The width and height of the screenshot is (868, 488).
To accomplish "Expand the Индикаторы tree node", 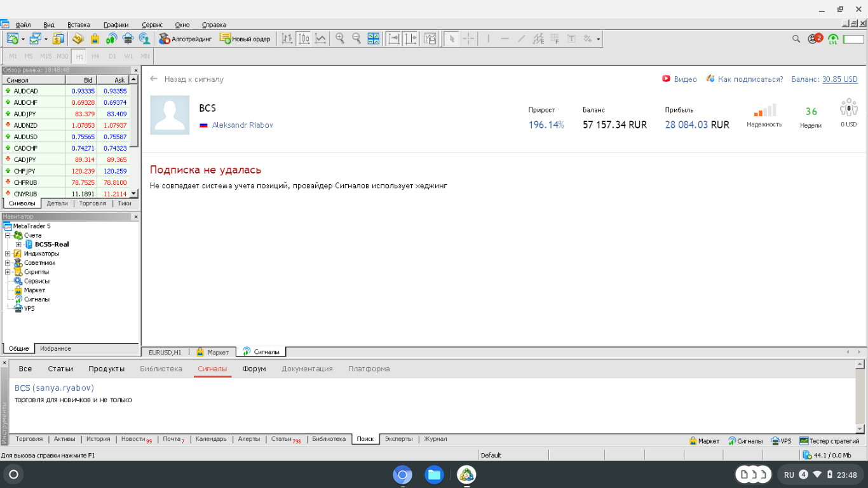I will tap(8, 254).
